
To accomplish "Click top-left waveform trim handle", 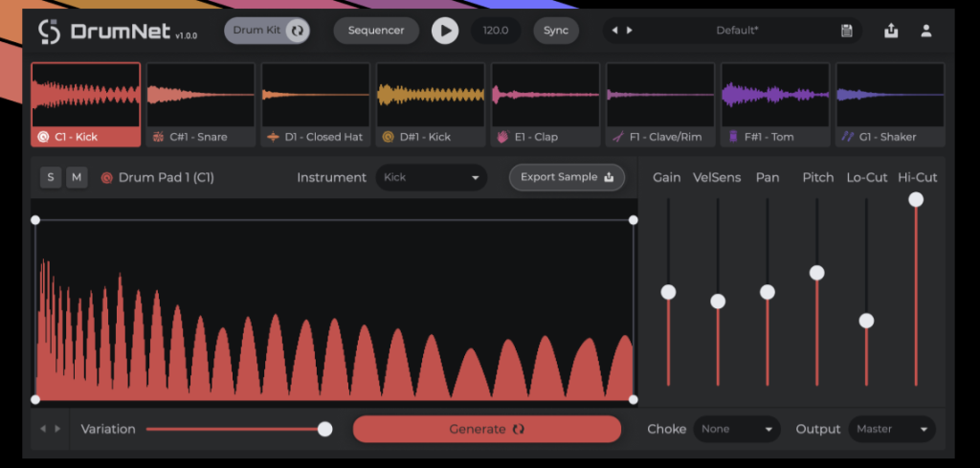I will (x=35, y=220).
